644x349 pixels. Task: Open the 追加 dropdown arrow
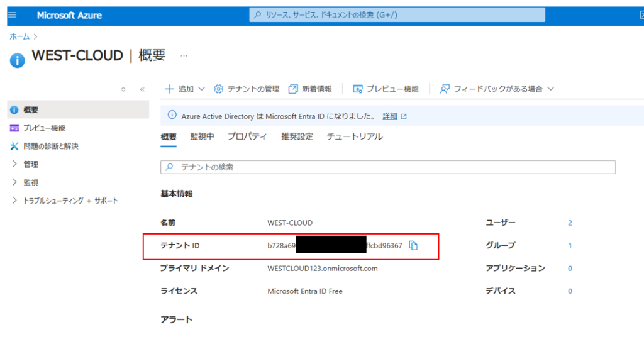coord(201,89)
